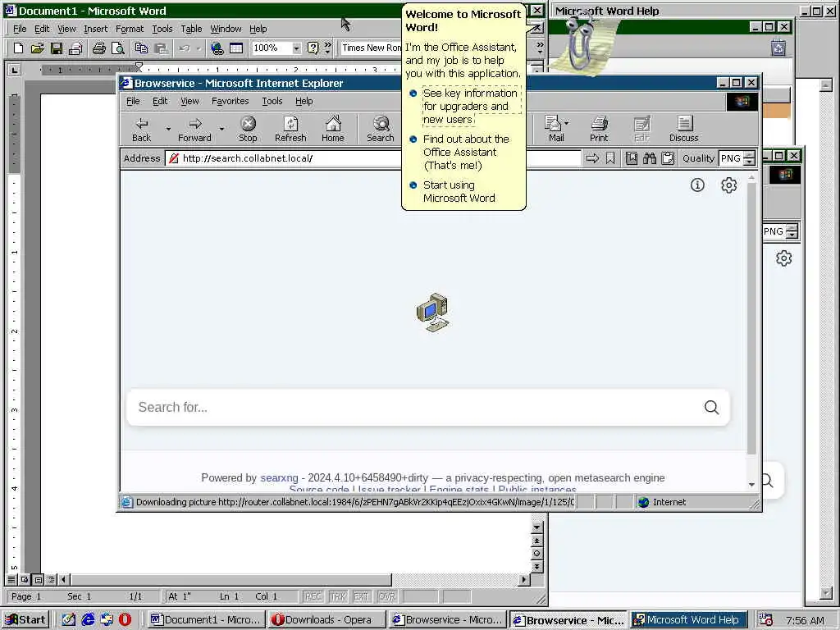Screen dimensions: 840x630
Task: Create a new blank document in Word
Action: [x=18, y=48]
